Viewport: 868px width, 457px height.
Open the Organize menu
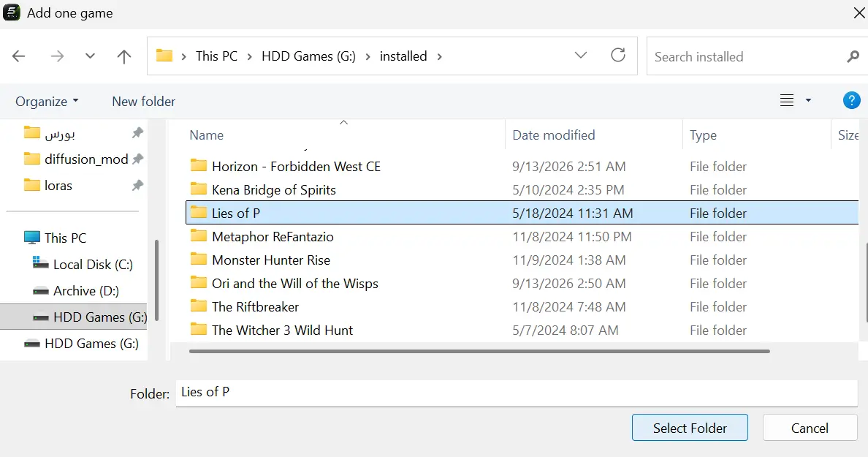(x=47, y=102)
